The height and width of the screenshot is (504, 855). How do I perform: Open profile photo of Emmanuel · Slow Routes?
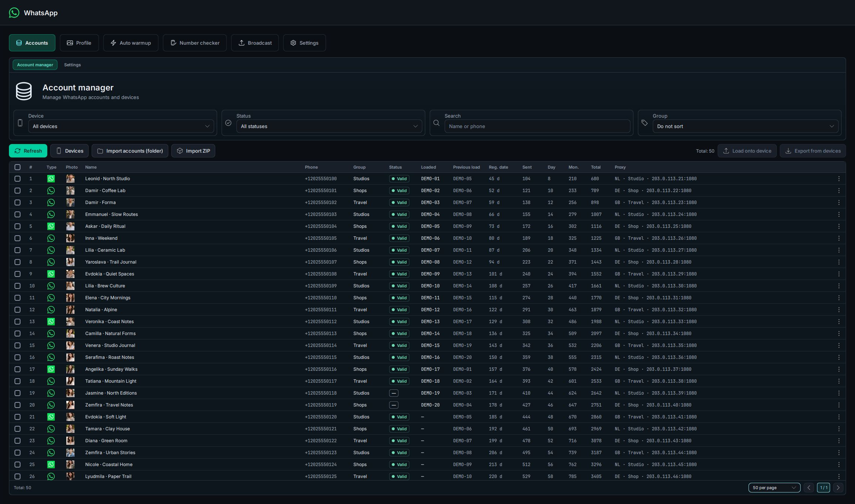coord(70,214)
